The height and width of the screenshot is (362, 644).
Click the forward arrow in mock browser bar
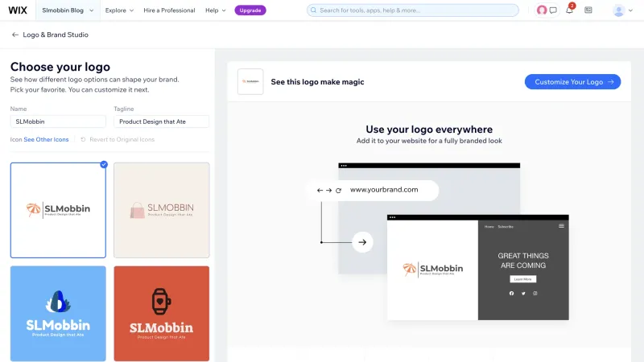(x=328, y=191)
